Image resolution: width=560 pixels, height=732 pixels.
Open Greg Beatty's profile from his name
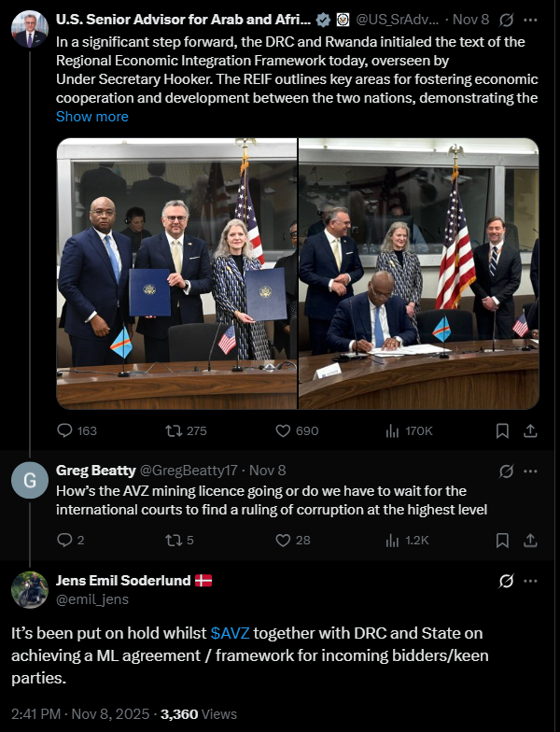click(x=95, y=471)
